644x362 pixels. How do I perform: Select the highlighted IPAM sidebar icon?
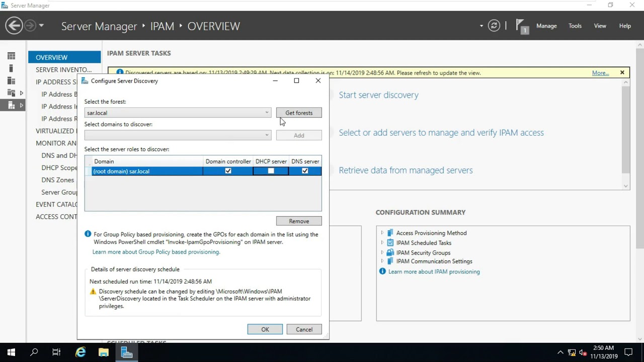pyautogui.click(x=11, y=105)
